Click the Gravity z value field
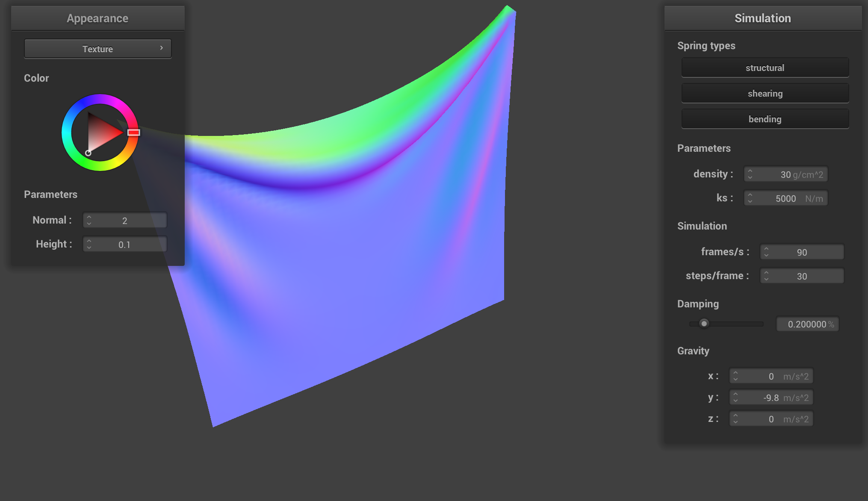 (x=771, y=418)
